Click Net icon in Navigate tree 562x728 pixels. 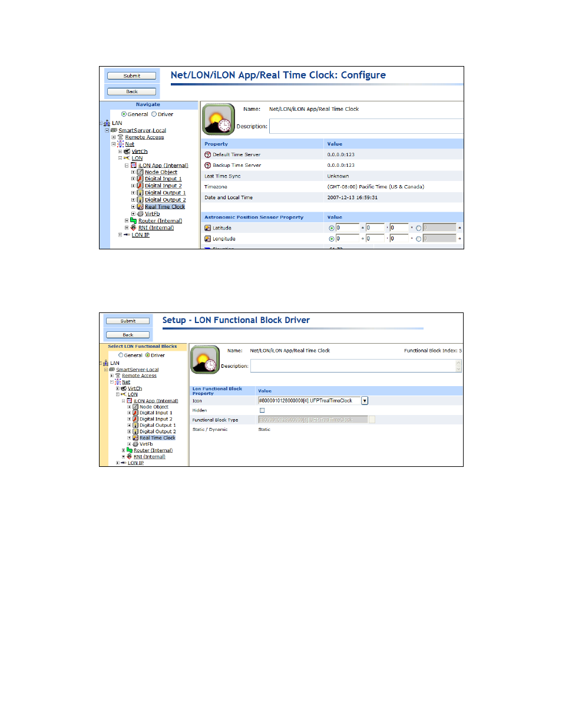(x=120, y=144)
